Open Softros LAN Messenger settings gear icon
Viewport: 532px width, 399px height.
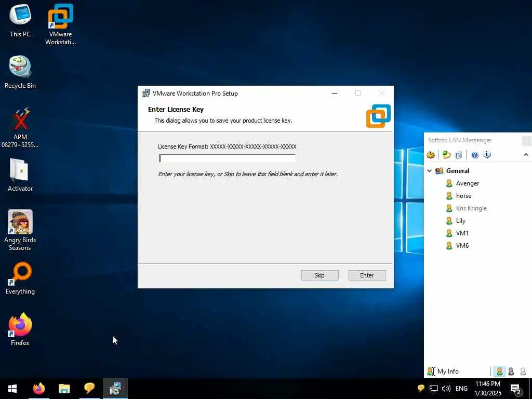pos(431,155)
